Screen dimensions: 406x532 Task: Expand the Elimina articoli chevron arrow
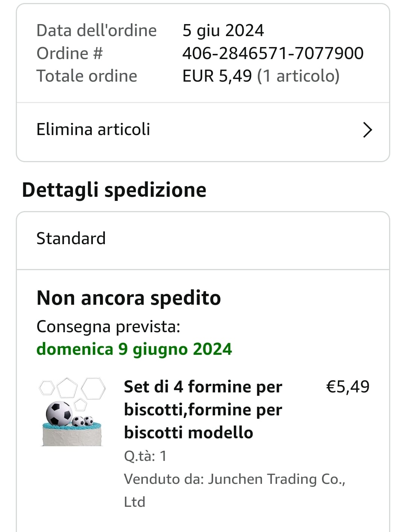pyautogui.click(x=367, y=130)
